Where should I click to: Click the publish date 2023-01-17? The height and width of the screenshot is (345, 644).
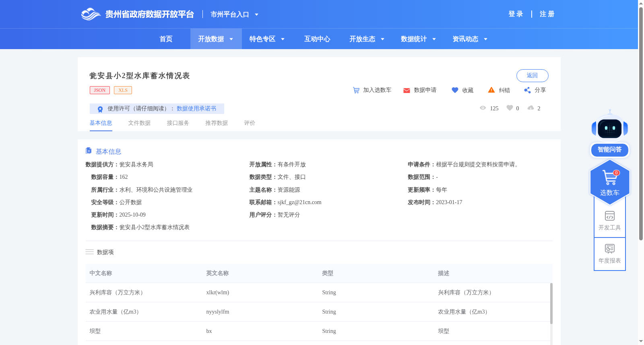coord(449,202)
